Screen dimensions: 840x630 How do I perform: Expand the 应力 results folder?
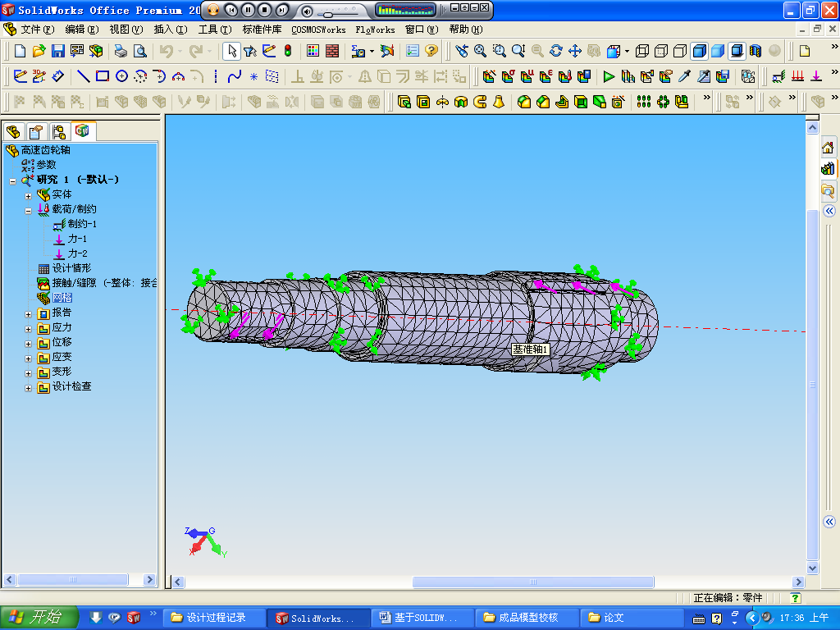tap(29, 327)
